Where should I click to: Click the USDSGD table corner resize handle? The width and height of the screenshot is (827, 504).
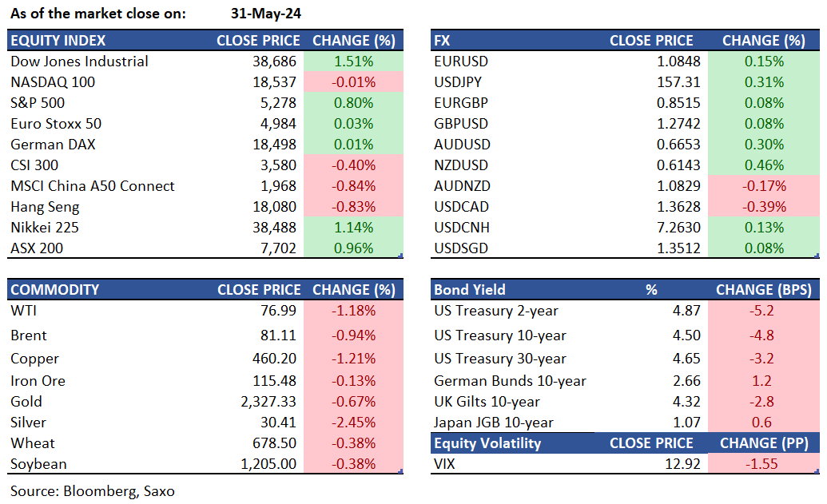coord(815,256)
